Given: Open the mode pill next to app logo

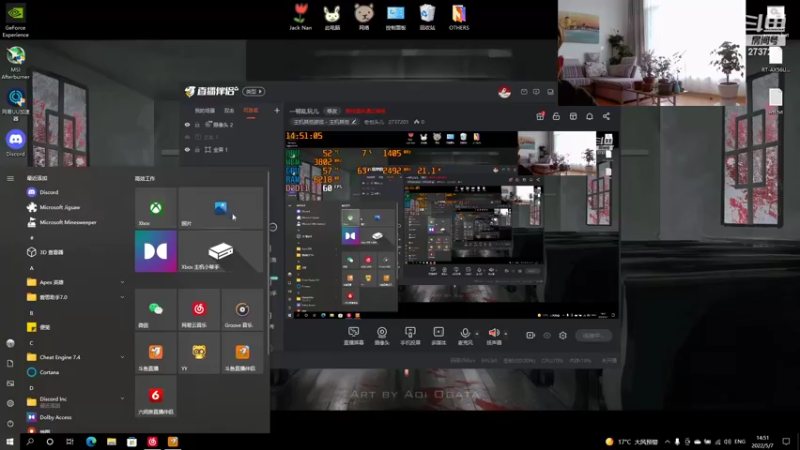Looking at the screenshot, I should (x=254, y=91).
